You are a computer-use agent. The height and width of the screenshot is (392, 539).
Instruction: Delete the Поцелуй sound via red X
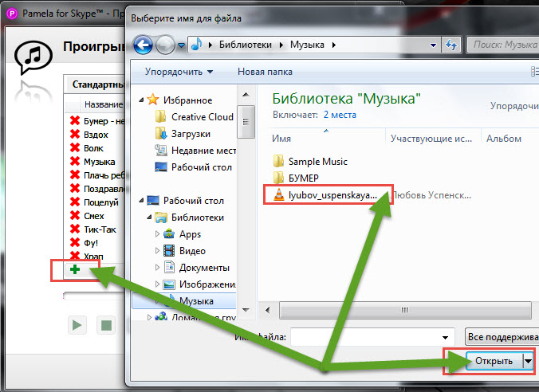pos(75,202)
